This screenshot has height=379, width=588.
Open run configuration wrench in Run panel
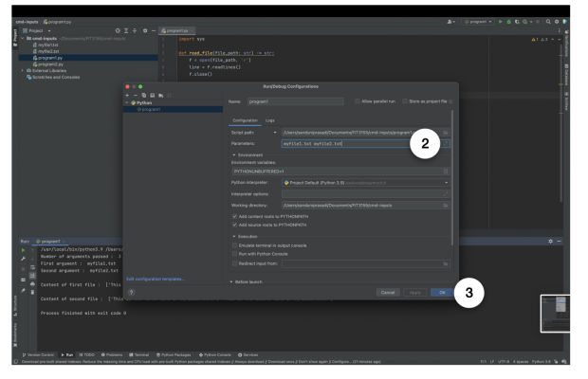(x=24, y=259)
